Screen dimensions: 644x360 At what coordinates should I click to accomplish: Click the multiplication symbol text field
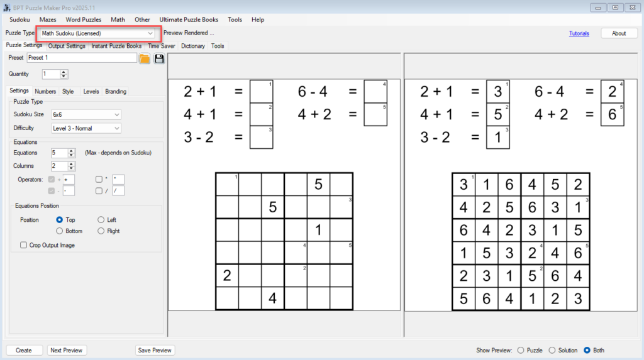[118, 180]
